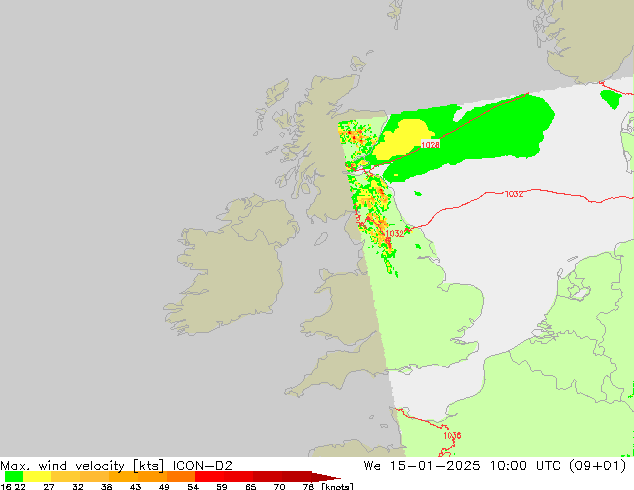634x490 pixels.
Task: Click the 1036 isobar label over France
Action: (452, 435)
